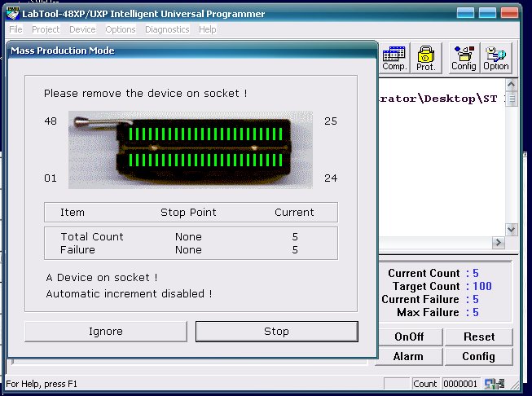Open the Device menu
The width and height of the screenshot is (532, 396).
(82, 29)
